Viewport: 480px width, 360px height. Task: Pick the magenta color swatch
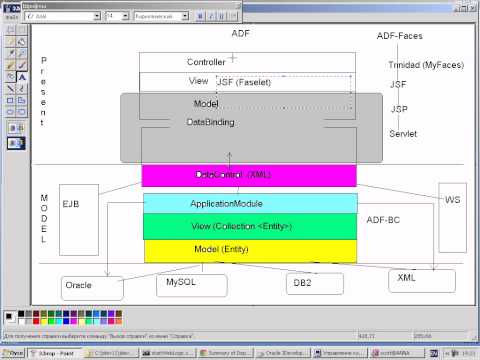click(x=74, y=321)
